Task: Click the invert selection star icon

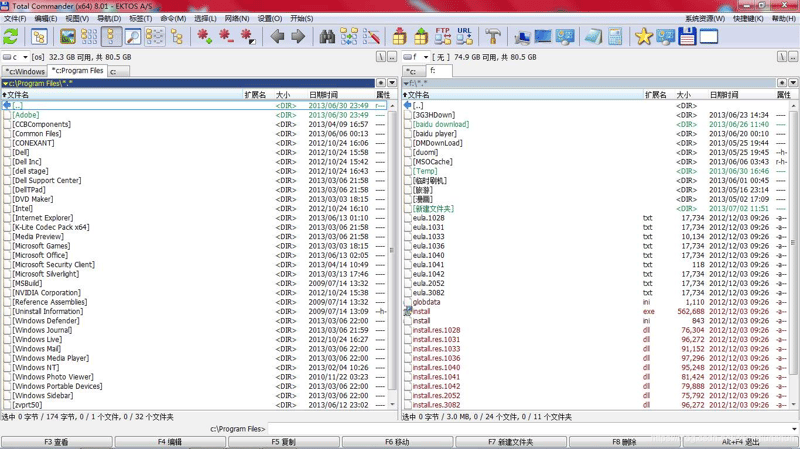Action: [x=247, y=37]
